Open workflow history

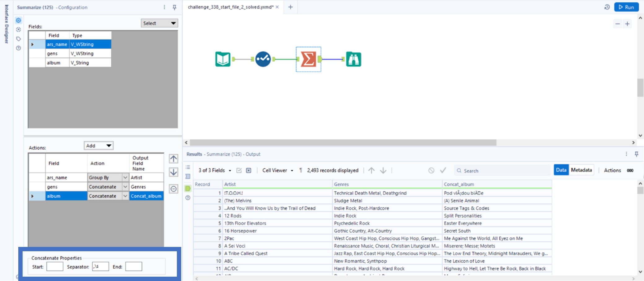tap(607, 7)
